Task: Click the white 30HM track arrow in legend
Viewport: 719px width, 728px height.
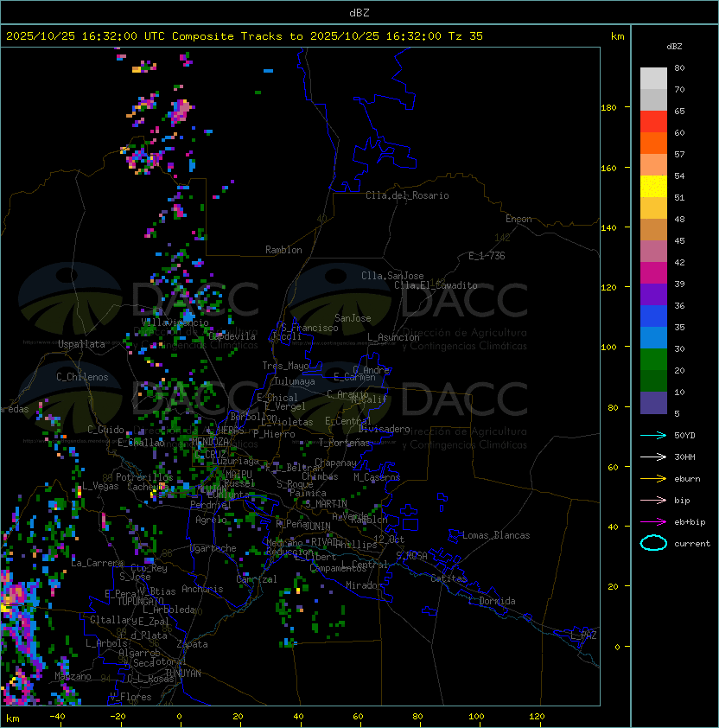Action: pyautogui.click(x=653, y=457)
